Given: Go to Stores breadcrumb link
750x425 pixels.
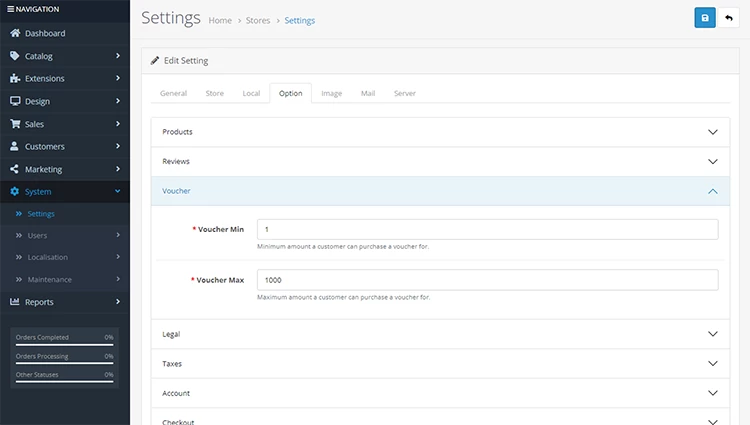Looking at the screenshot, I should coord(258,21).
